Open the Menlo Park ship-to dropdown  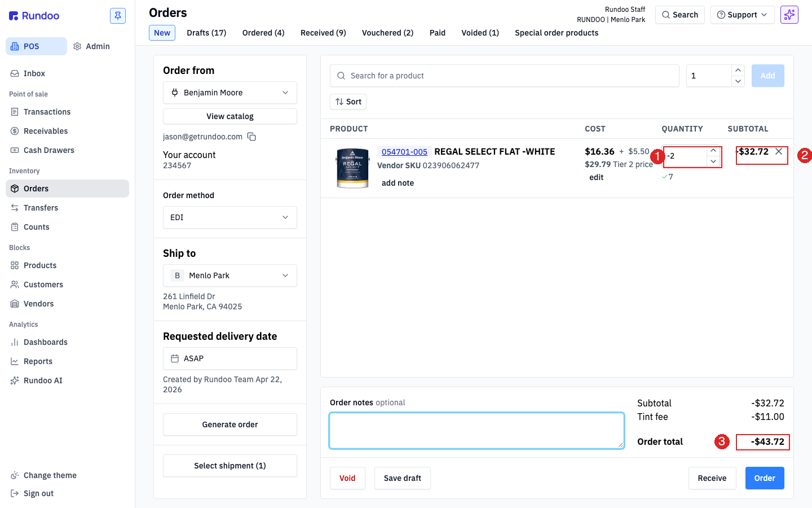click(230, 275)
